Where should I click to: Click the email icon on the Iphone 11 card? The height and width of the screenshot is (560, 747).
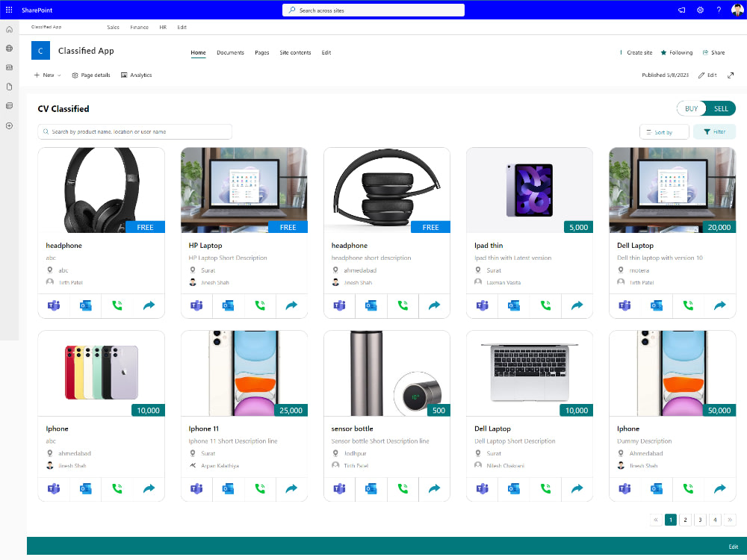point(229,489)
